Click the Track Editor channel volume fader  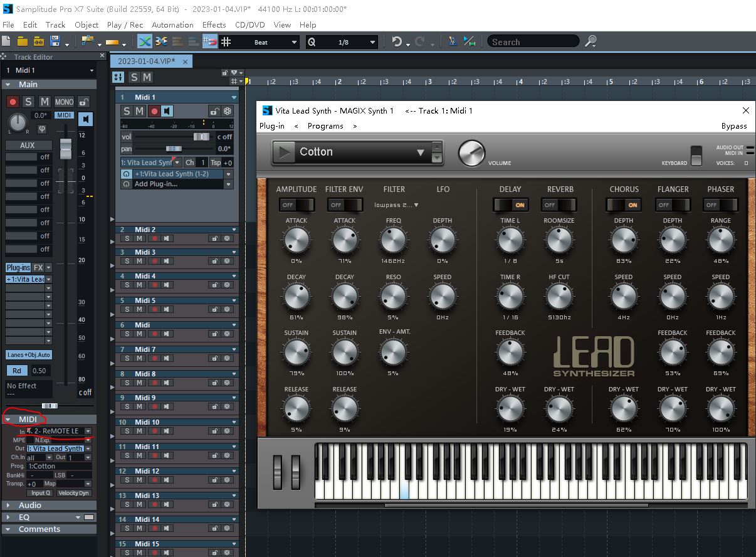65,148
